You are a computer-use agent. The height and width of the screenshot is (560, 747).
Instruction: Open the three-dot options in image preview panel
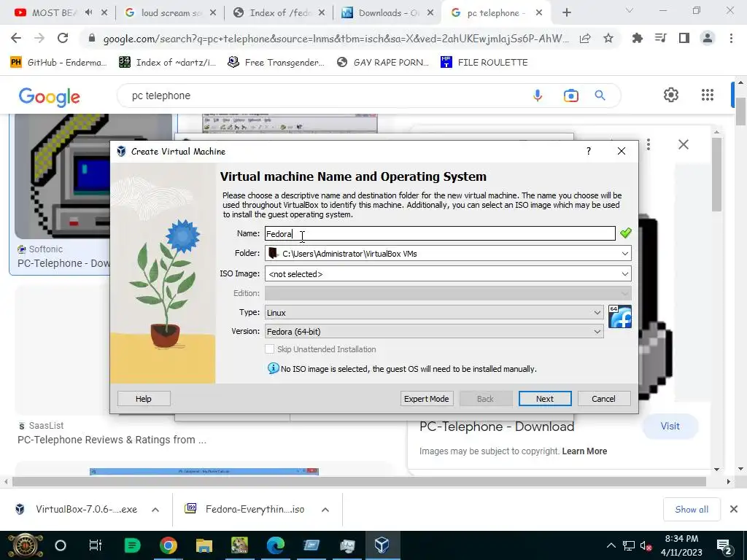tap(649, 144)
